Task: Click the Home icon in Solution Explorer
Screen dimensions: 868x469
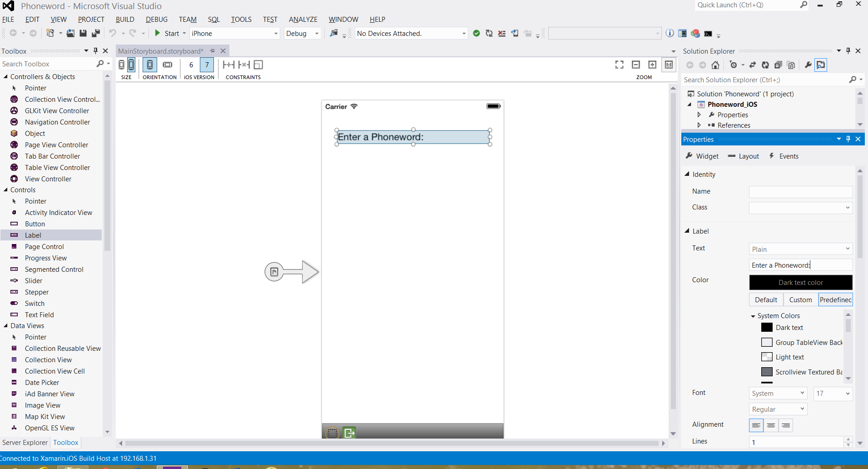Action: [715, 65]
